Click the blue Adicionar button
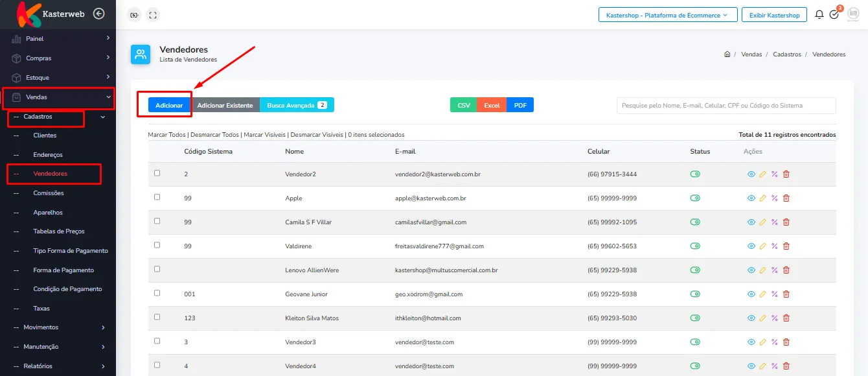Screen dimensions: 868x376 coord(169,105)
